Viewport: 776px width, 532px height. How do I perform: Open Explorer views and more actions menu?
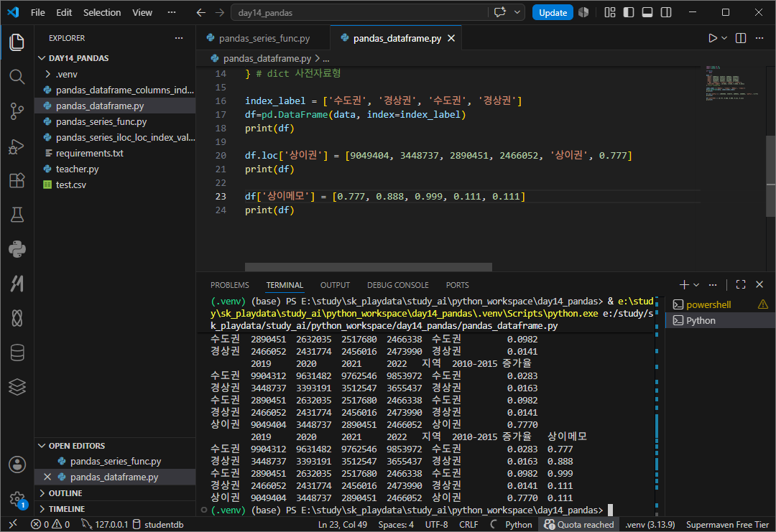[x=179, y=38]
